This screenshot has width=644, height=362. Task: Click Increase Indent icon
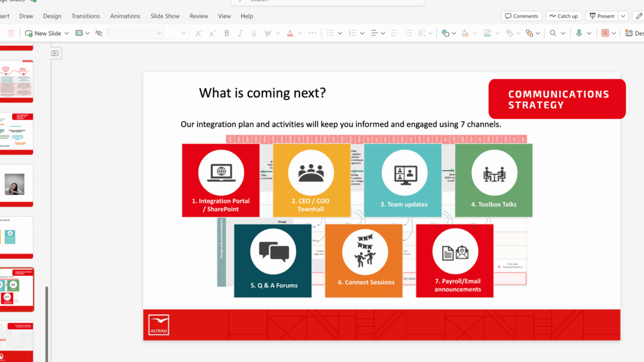coord(407,33)
